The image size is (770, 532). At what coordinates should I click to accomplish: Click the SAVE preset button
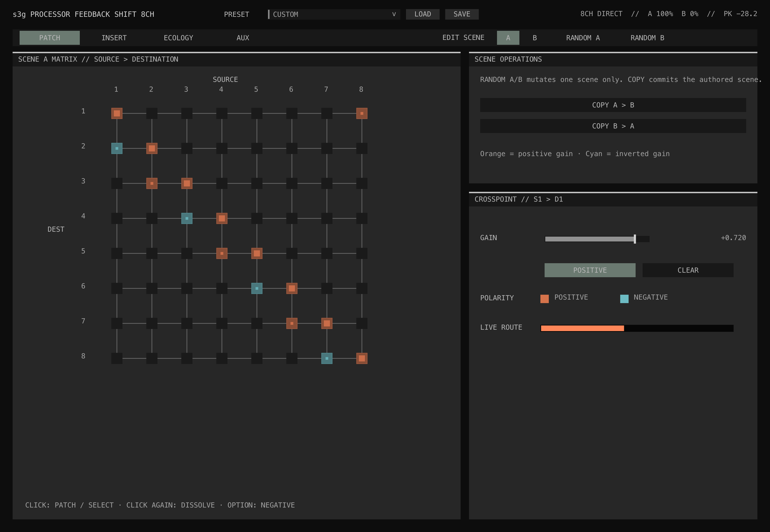462,14
